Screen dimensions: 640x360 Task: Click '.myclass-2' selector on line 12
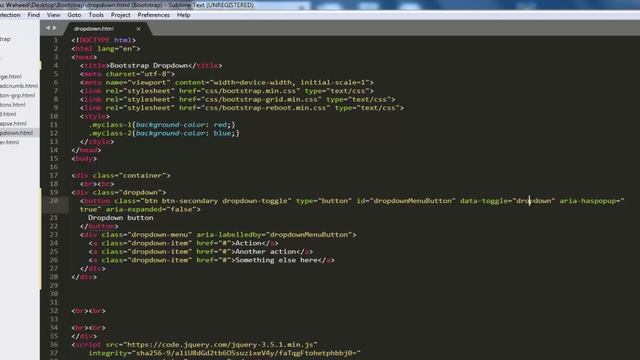(x=110, y=133)
